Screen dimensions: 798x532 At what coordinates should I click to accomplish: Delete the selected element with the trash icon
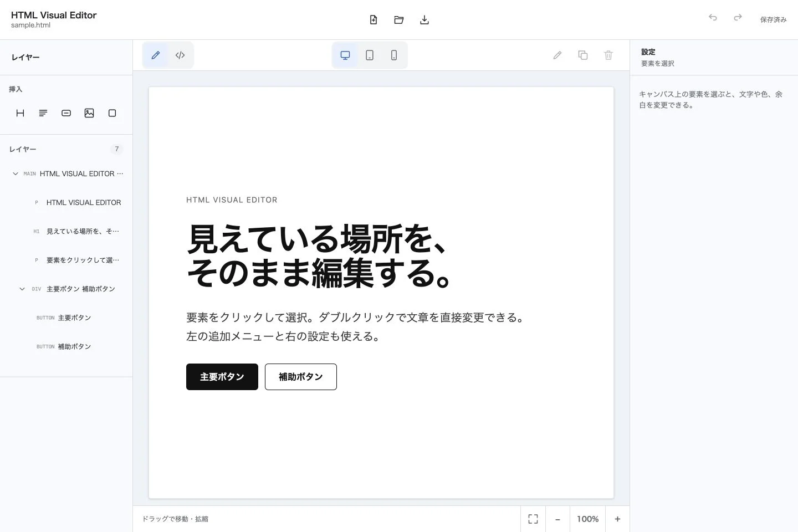coord(608,55)
